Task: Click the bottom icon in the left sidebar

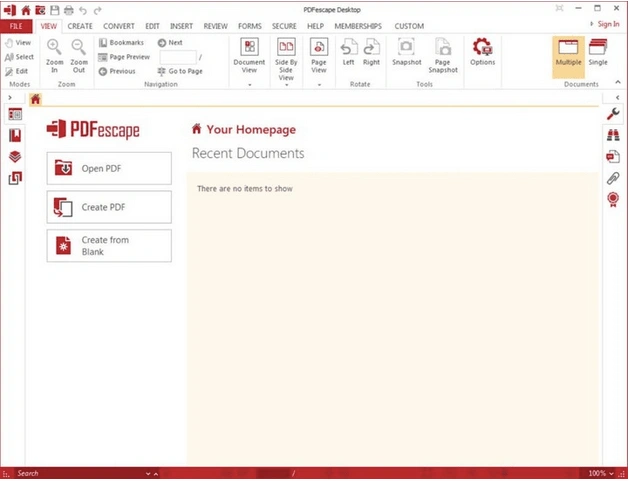Action: [15, 178]
